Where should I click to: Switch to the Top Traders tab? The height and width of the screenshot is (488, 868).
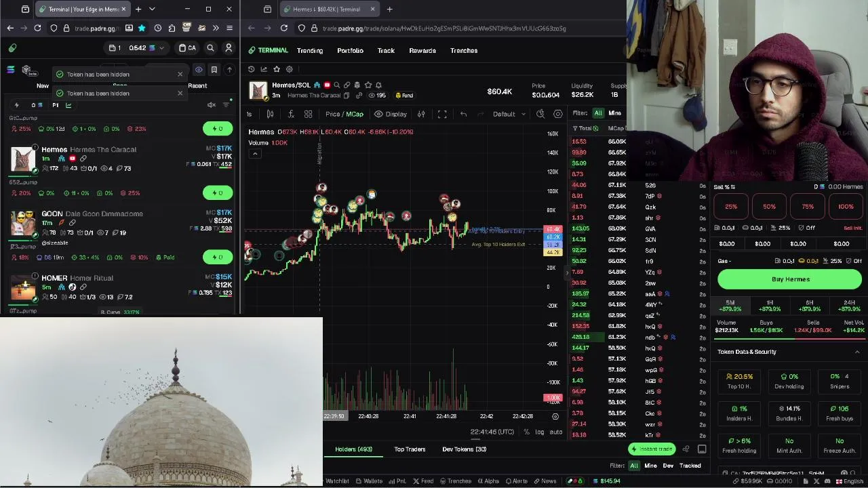pyautogui.click(x=410, y=449)
